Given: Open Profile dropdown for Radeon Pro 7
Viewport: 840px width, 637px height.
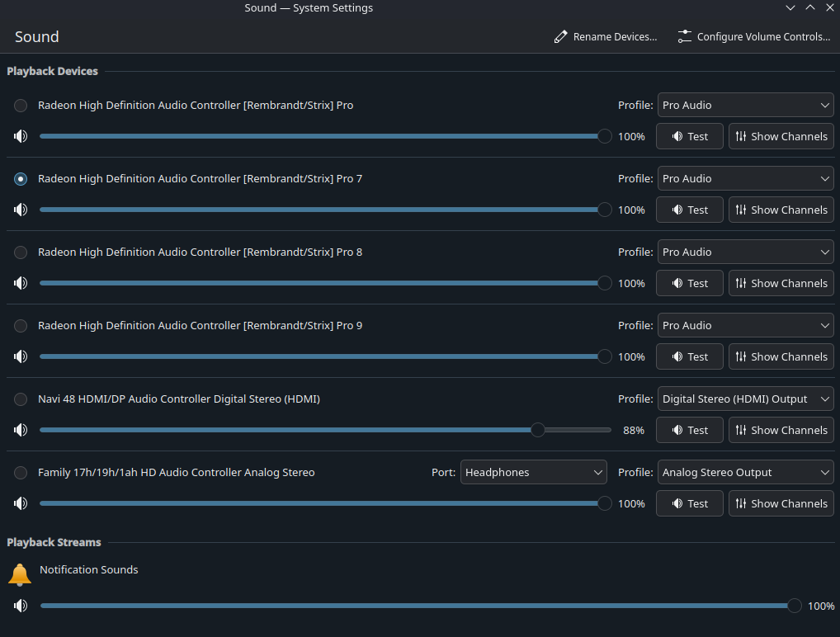Looking at the screenshot, I should click(745, 178).
